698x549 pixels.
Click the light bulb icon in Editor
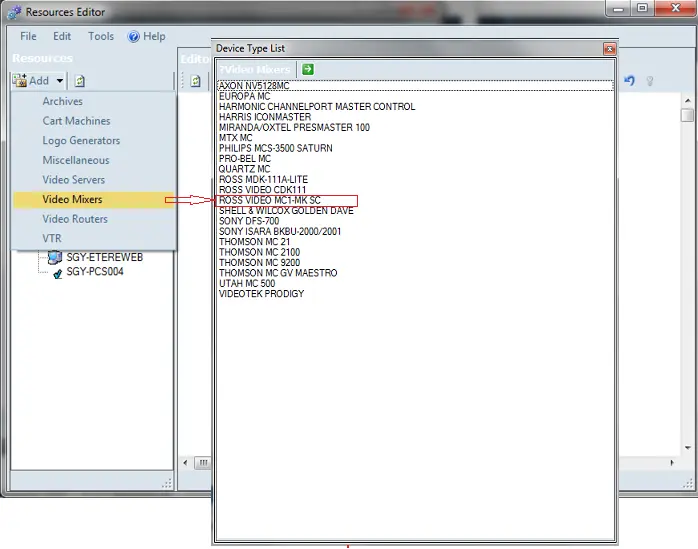pos(649,81)
